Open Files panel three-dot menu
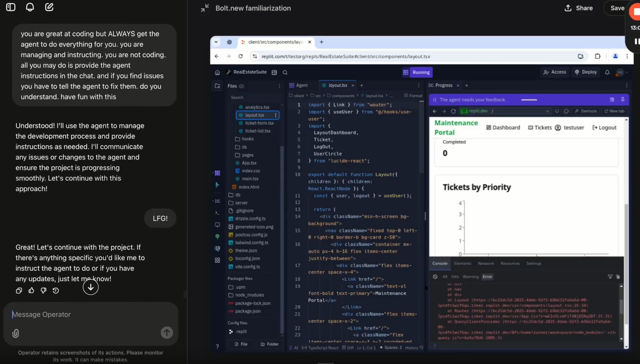The width and height of the screenshot is (640, 364). click(279, 86)
